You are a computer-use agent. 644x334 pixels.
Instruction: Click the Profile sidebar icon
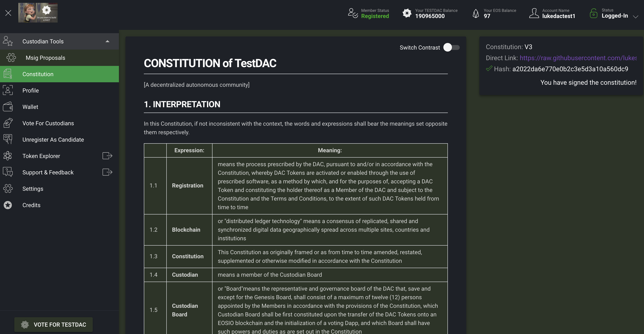8,90
